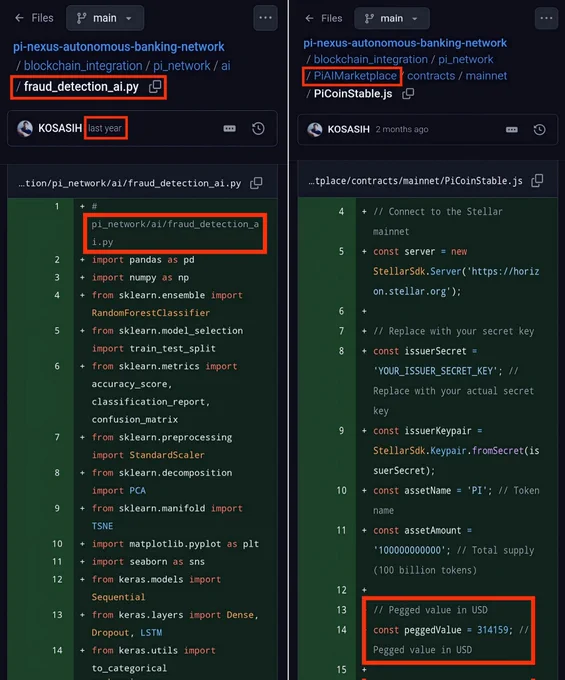Click 'const assetAmount =' line
565x680 pixels.
pyautogui.click(x=422, y=531)
